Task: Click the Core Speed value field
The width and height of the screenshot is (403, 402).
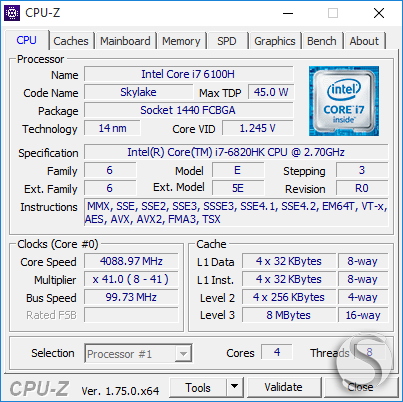Action: point(131,261)
